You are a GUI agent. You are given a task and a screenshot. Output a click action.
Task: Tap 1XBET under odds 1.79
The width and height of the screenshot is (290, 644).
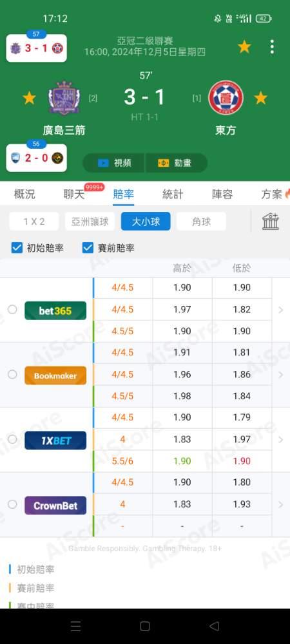(x=242, y=417)
